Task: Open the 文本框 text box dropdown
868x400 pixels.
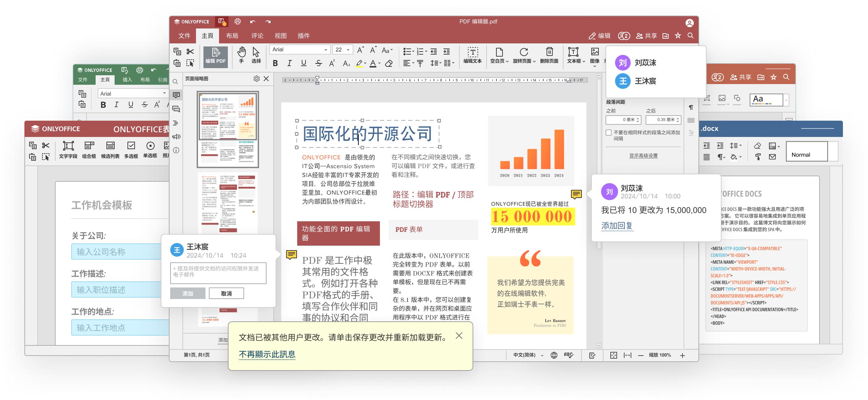Action: point(576,55)
